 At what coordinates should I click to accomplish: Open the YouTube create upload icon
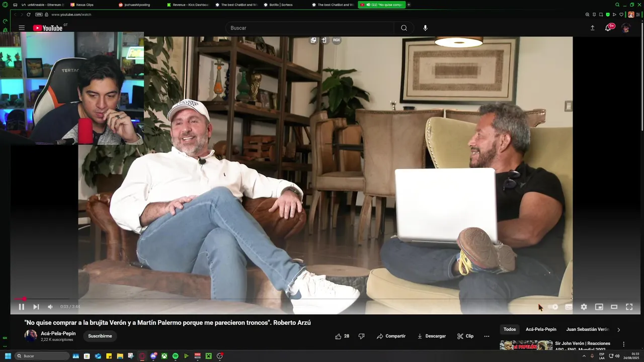[x=592, y=28]
